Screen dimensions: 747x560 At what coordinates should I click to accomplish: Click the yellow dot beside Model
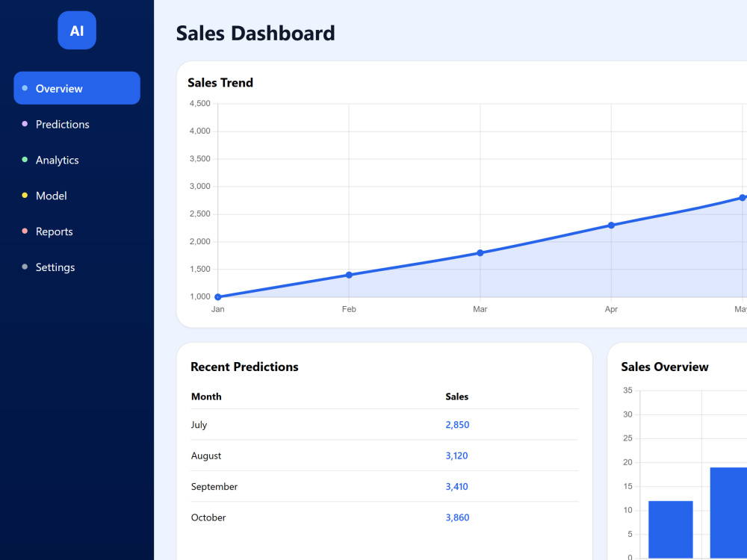point(25,195)
